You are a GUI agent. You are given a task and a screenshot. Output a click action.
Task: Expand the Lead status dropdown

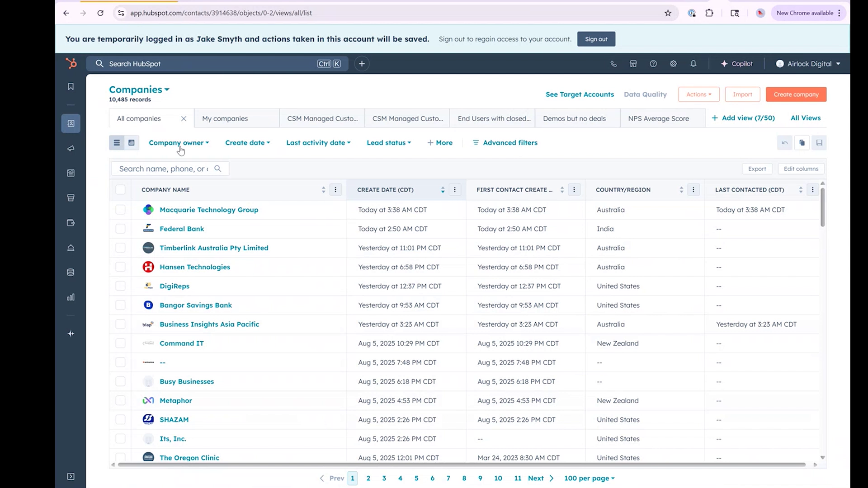pos(388,142)
